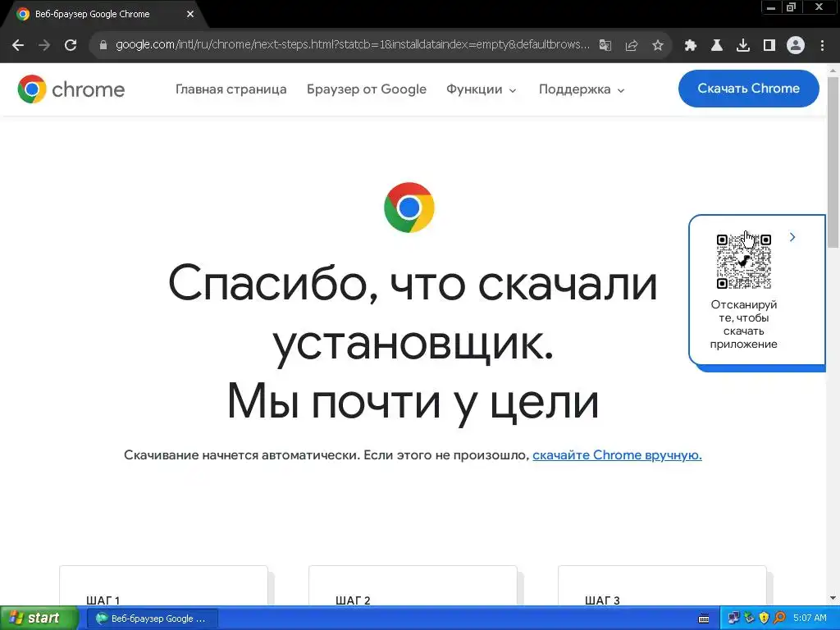Click the address bar URL field

353,45
